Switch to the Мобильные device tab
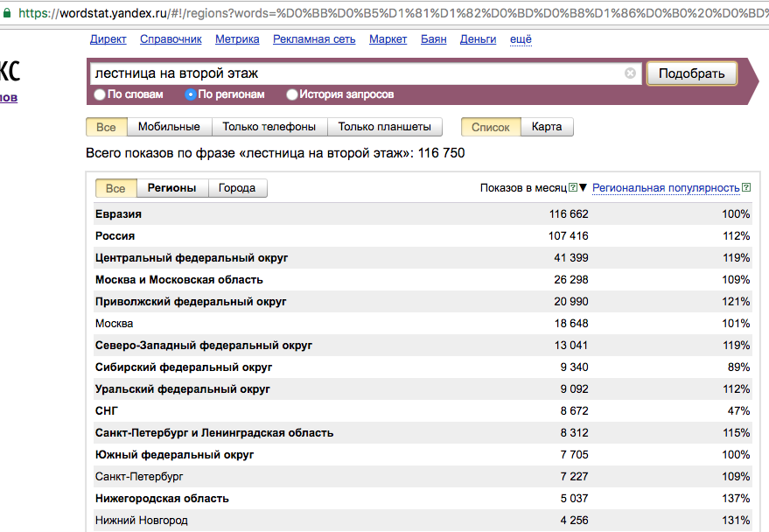 (x=169, y=127)
